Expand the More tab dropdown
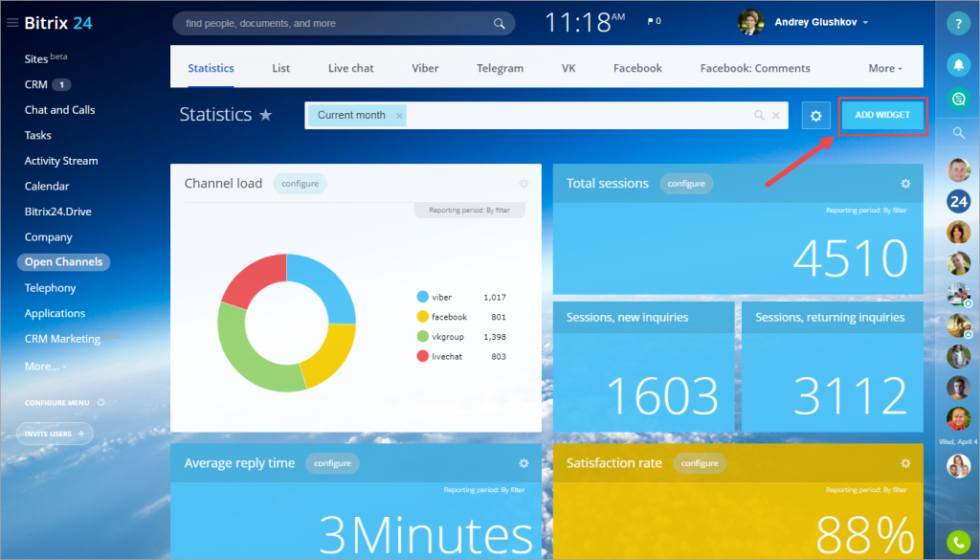 (x=885, y=68)
